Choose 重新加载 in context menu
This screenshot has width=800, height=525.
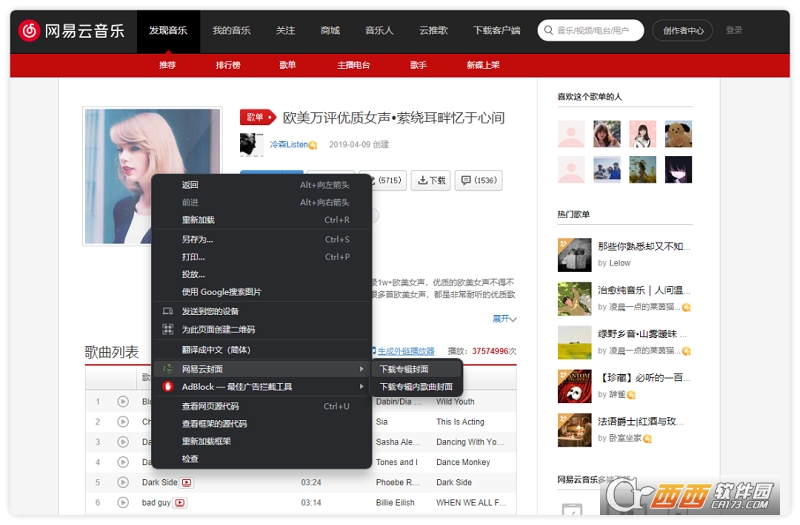coord(261,220)
